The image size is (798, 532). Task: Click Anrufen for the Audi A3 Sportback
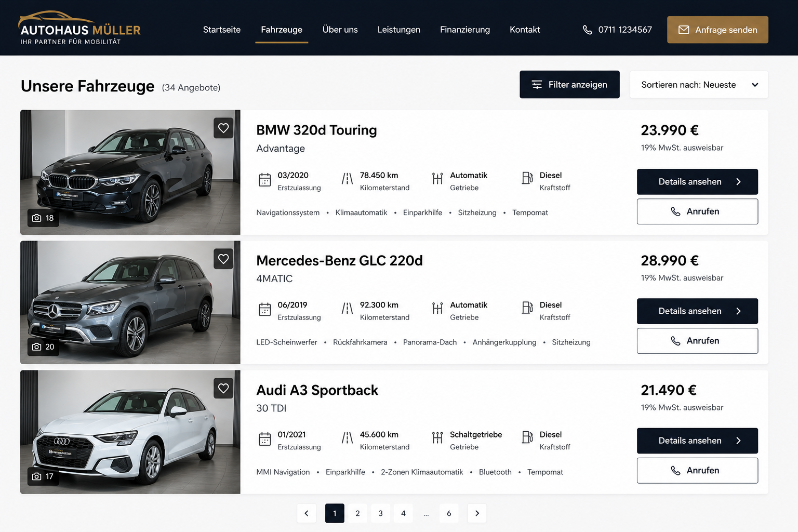pos(697,470)
